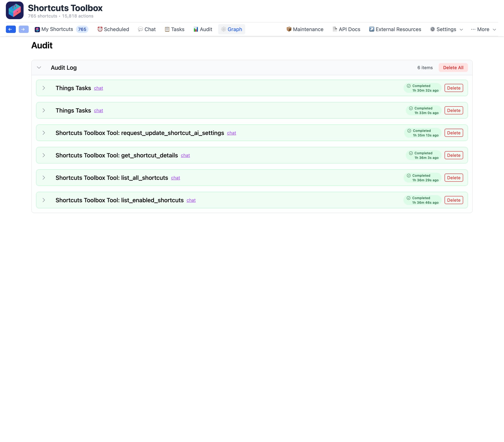Click the Settings gear icon
This screenshot has height=442, width=504.
[432, 29]
